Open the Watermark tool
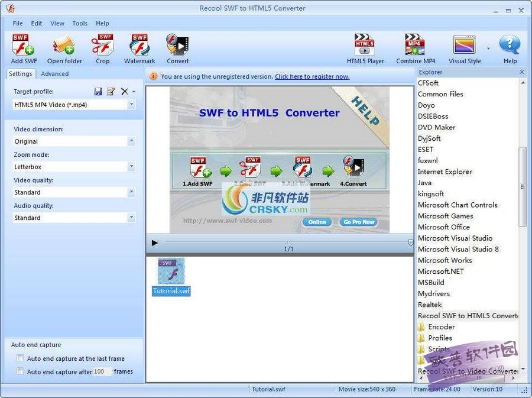 click(140, 44)
